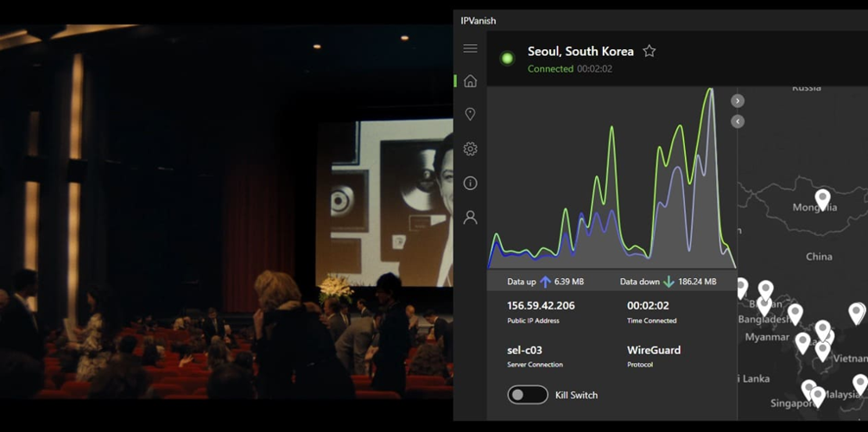This screenshot has width=868, height=432.
Task: Open the hamburger menu in the sidebar
Action: pyautogui.click(x=470, y=48)
